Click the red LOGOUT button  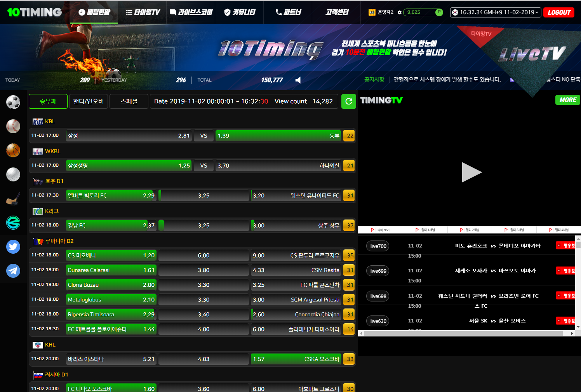(x=559, y=12)
